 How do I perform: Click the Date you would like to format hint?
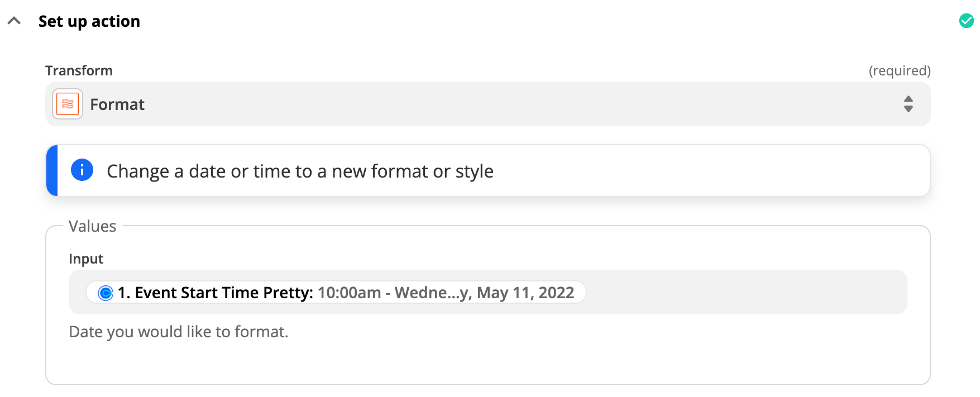click(179, 332)
